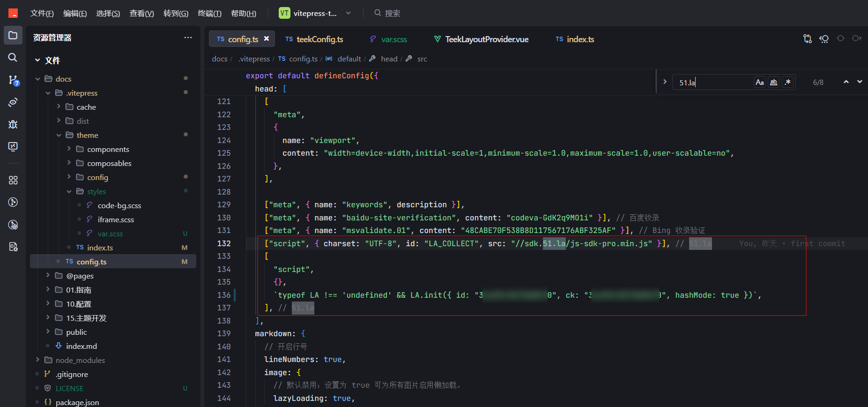Expand the config folder
Screen dimensions: 868x407
[69, 177]
